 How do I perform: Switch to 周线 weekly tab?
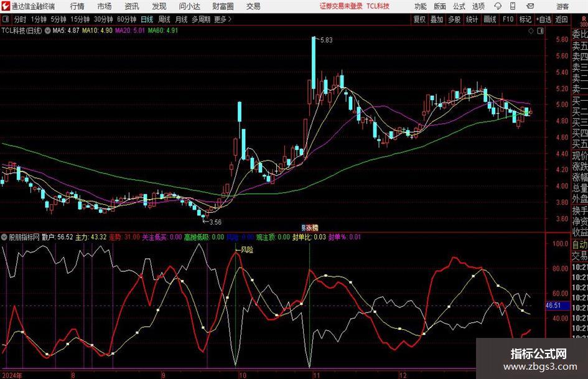click(x=164, y=19)
